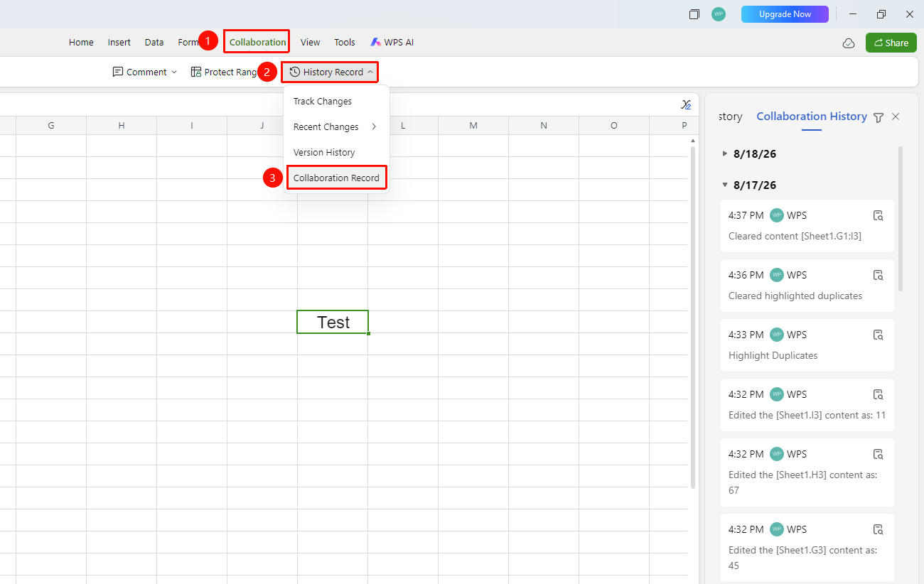The image size is (924, 584).
Task: Click the Upgrade Now button
Action: point(785,14)
